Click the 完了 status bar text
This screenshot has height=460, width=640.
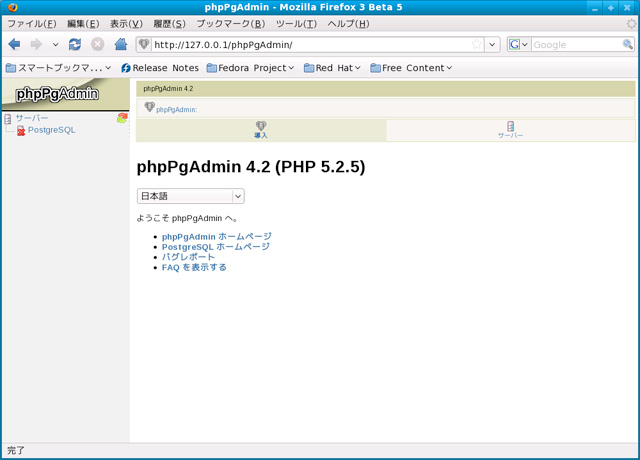pyautogui.click(x=16, y=451)
